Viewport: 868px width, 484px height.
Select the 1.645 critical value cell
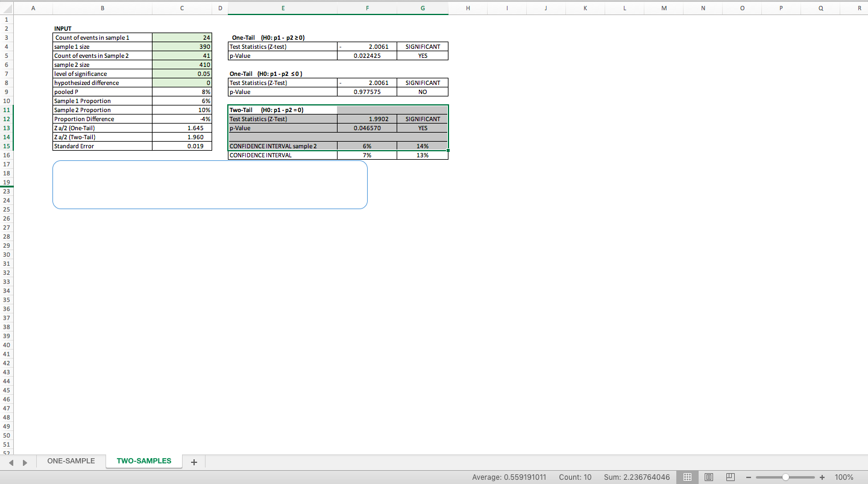182,128
